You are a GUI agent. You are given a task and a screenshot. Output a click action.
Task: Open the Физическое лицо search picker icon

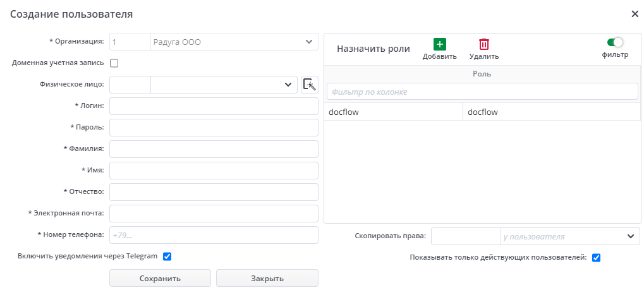(310, 85)
